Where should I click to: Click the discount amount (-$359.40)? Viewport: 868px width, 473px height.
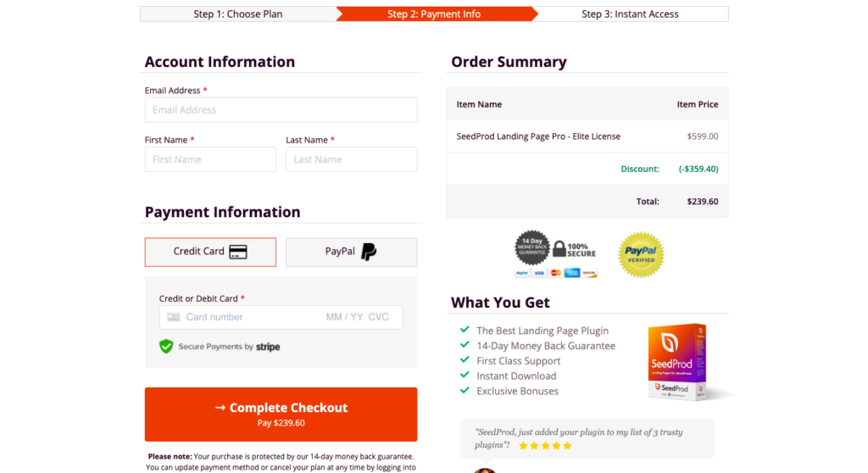click(698, 169)
